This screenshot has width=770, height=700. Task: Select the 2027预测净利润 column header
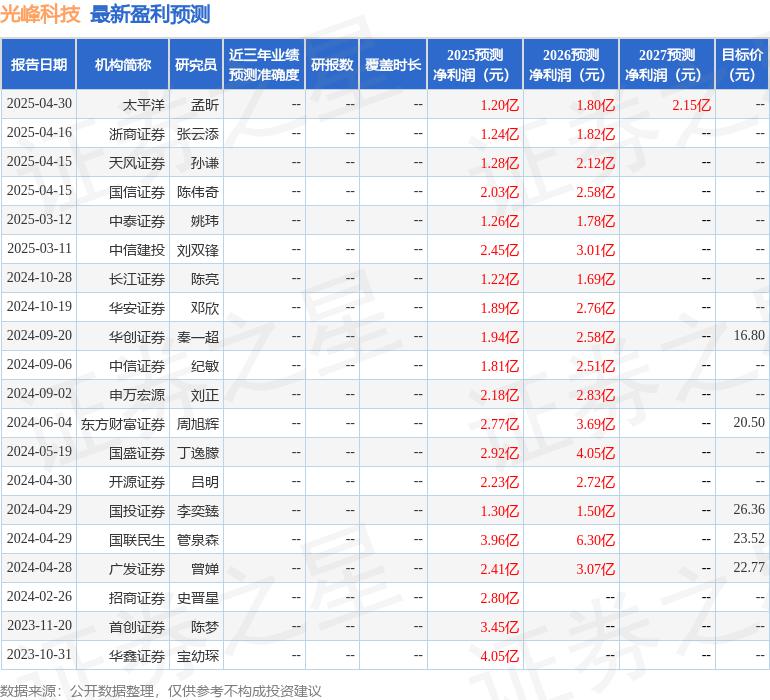coord(667,65)
